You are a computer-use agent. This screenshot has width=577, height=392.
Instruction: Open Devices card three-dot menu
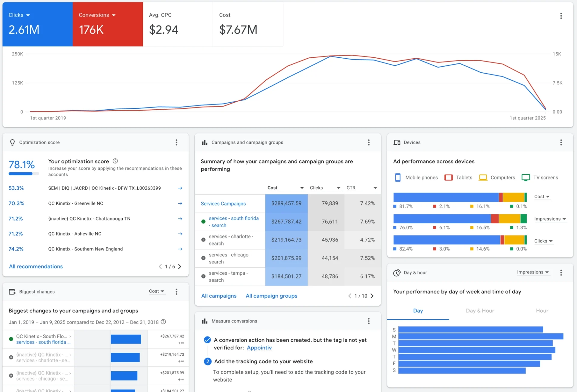[561, 142]
